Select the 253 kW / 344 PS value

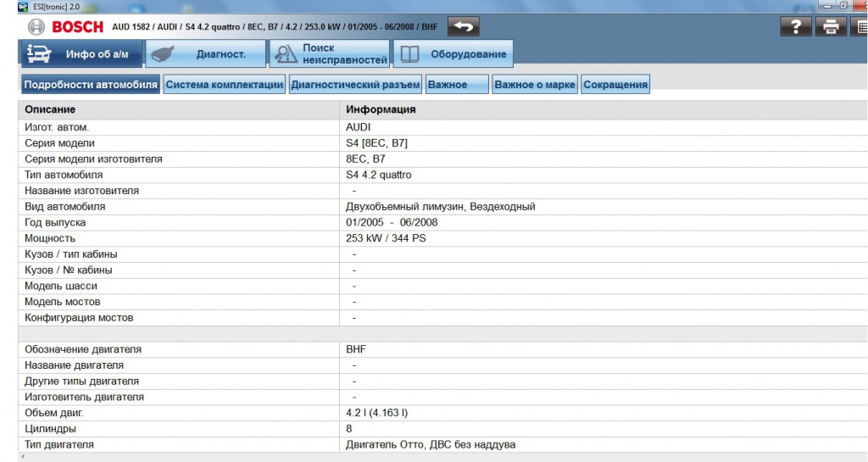386,238
